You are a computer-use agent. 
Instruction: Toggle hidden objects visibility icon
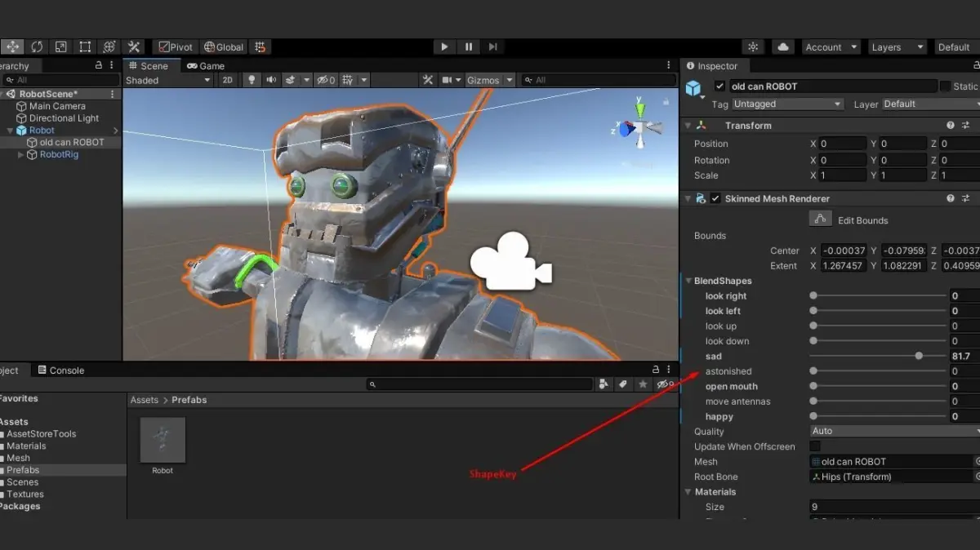pos(326,80)
